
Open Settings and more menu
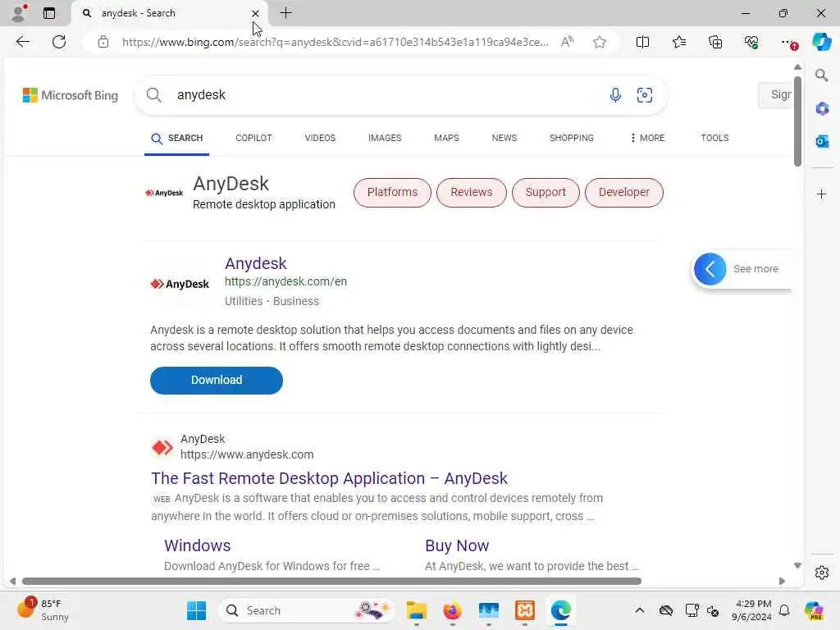click(788, 42)
